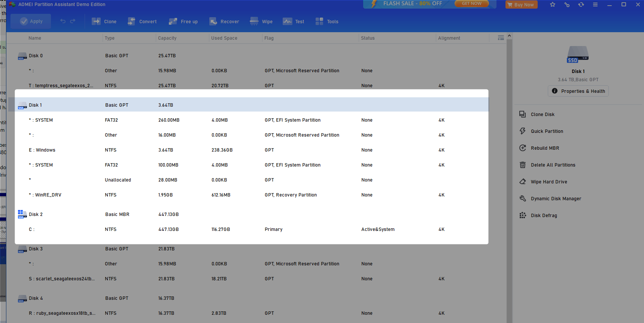
Task: Click the large SSD icon in side panel
Action: (x=578, y=54)
